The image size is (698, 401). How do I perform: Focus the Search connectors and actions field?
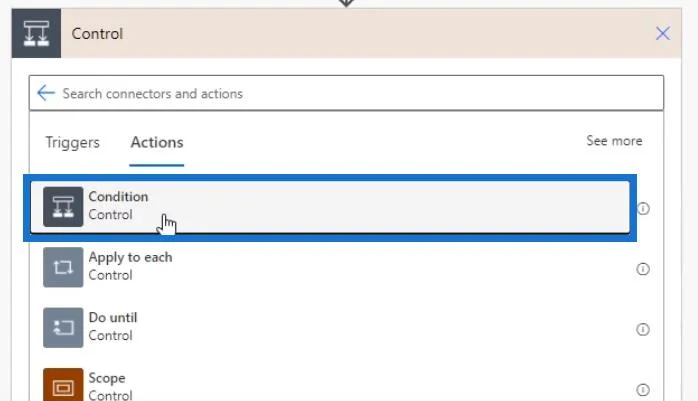(x=346, y=93)
